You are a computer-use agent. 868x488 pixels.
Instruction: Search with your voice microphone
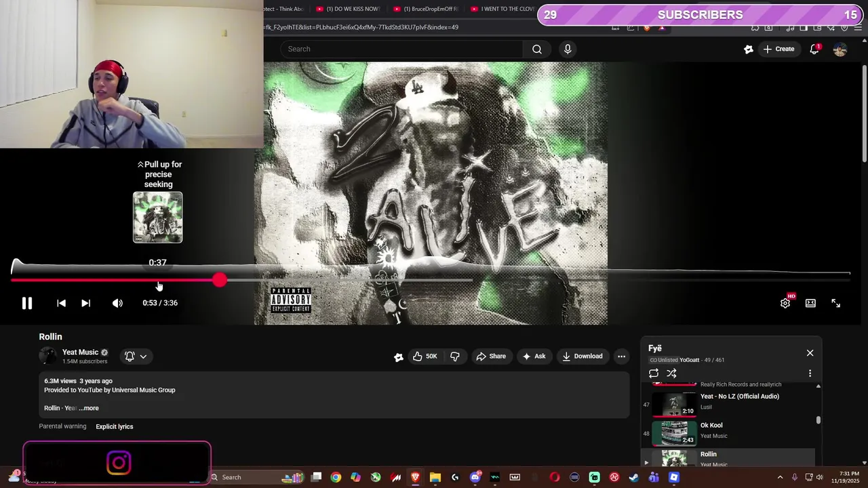[568, 49]
